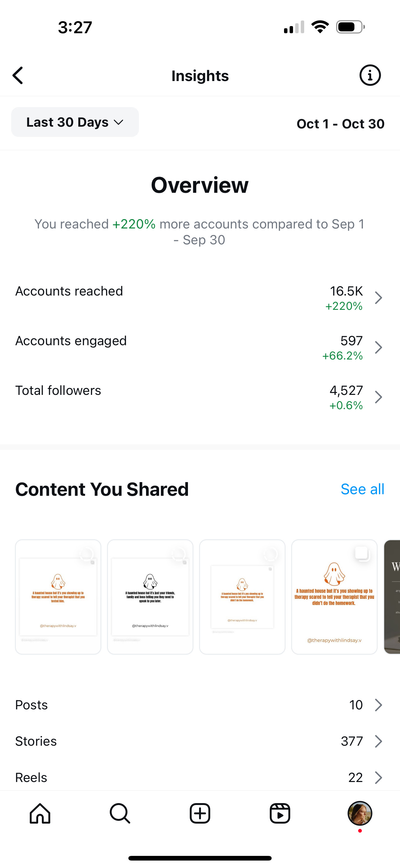This screenshot has width=400, height=868.
Task: Tap the create new post icon
Action: [x=200, y=813]
